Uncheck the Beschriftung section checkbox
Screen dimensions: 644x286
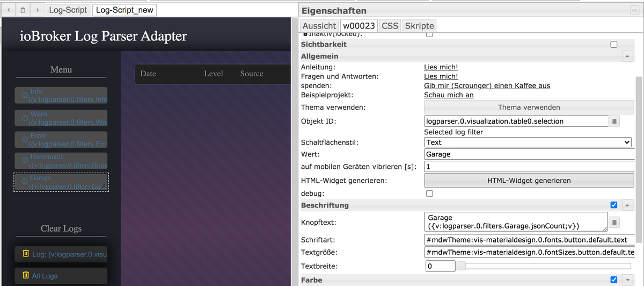[x=614, y=205]
